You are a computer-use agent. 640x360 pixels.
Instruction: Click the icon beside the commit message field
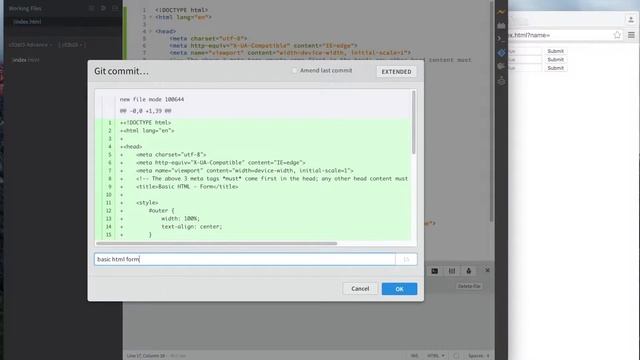pyautogui.click(x=406, y=259)
